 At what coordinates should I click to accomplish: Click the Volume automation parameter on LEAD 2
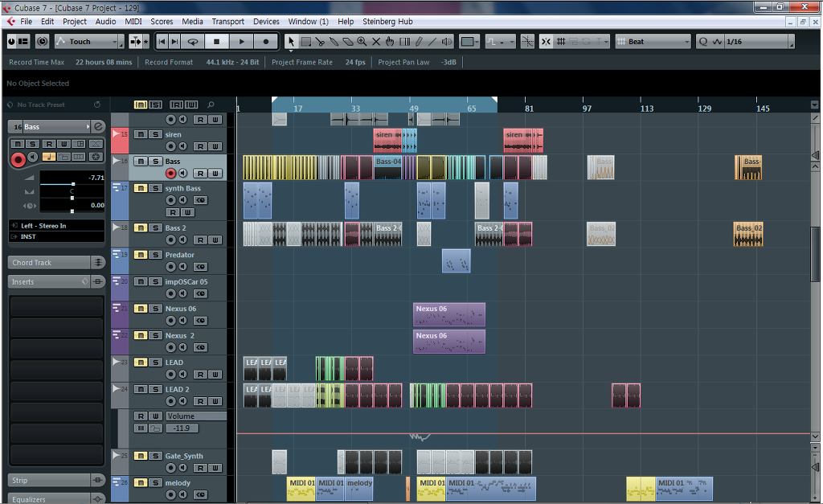196,416
